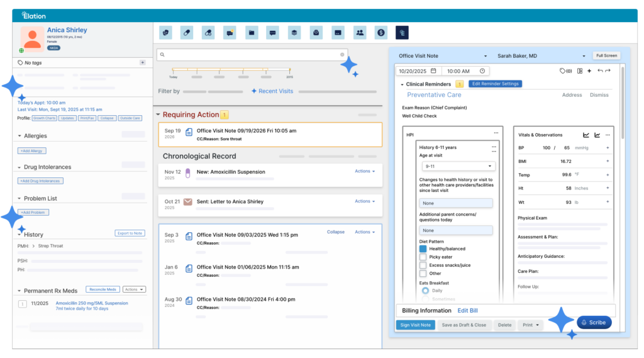Click the Reconcile Meds button
644x358 pixels.
point(103,289)
